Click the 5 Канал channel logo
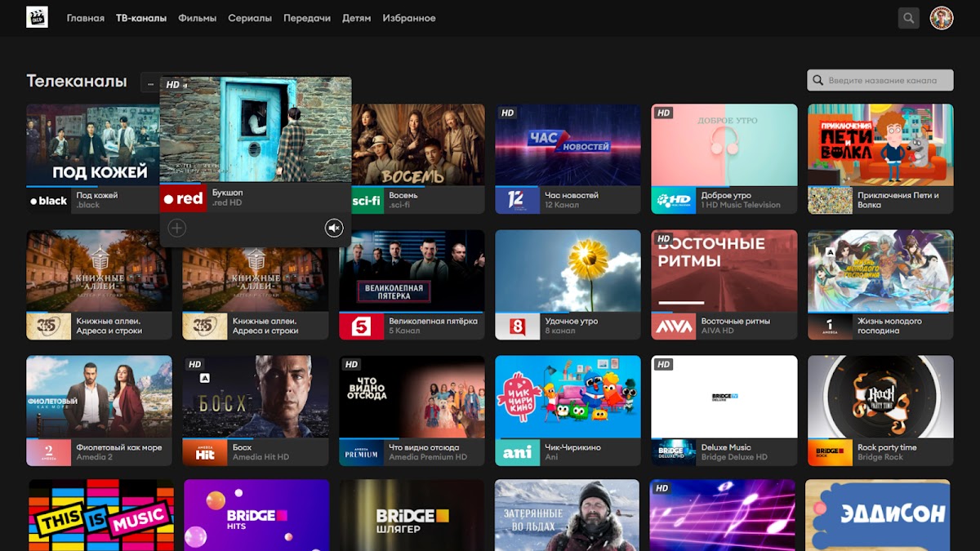 [x=361, y=326]
